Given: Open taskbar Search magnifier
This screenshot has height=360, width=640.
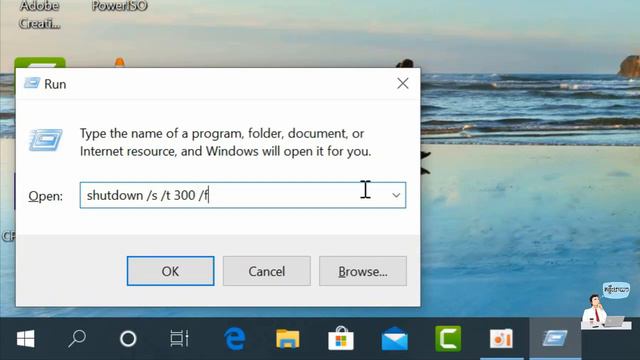Looking at the screenshot, I should pyautogui.click(x=77, y=339).
